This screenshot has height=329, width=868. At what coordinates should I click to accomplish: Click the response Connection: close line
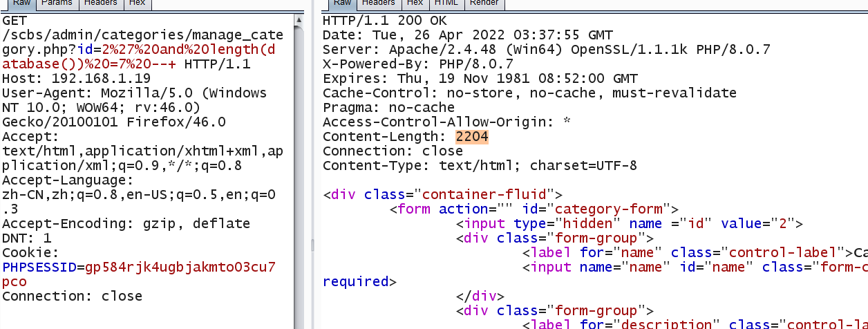click(x=393, y=151)
